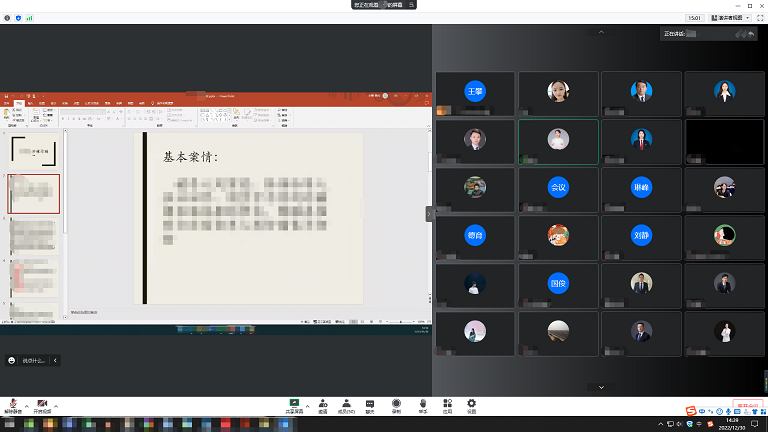Click the blue security shield icon
This screenshot has height=432, width=768.
18,18
